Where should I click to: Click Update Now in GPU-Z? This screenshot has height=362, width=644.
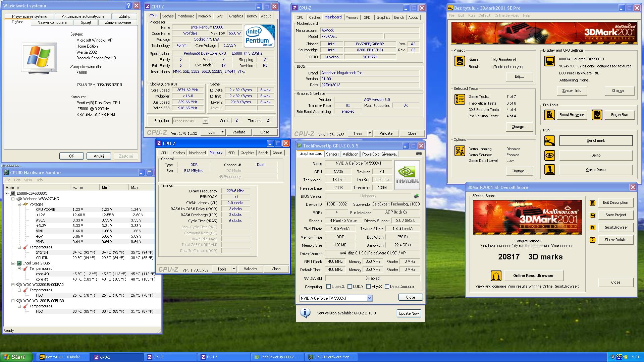click(x=408, y=313)
